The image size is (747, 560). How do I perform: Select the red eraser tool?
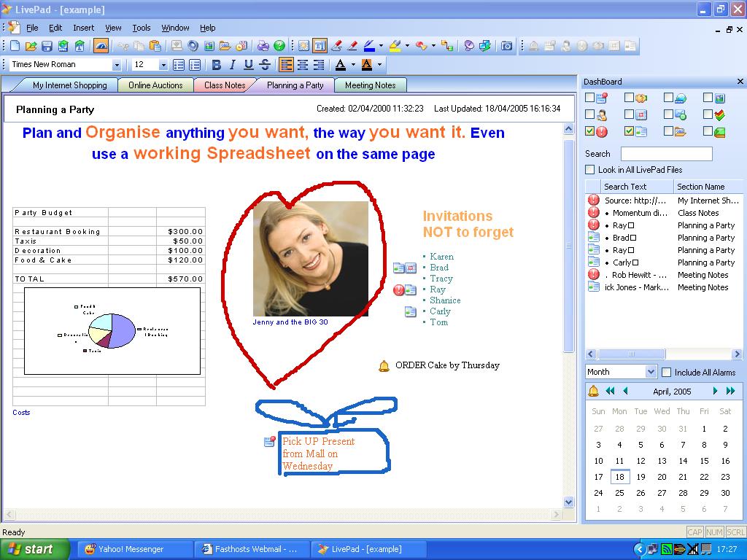353,46
